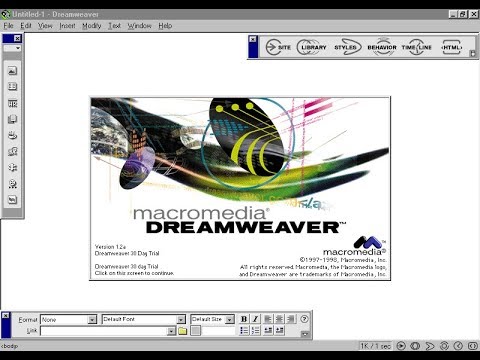Image resolution: width=480 pixels, height=360 pixels.
Task: Click the bottom icon in object palette
Action: click(x=12, y=200)
